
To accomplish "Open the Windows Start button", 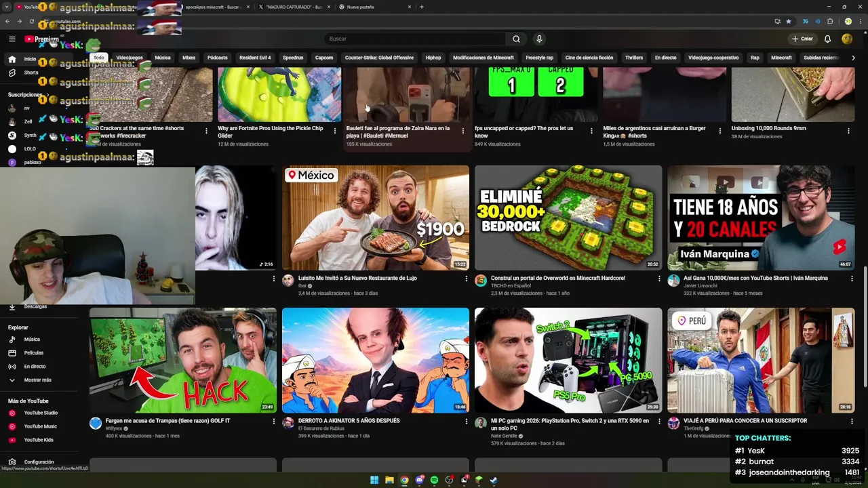I will coord(374,480).
